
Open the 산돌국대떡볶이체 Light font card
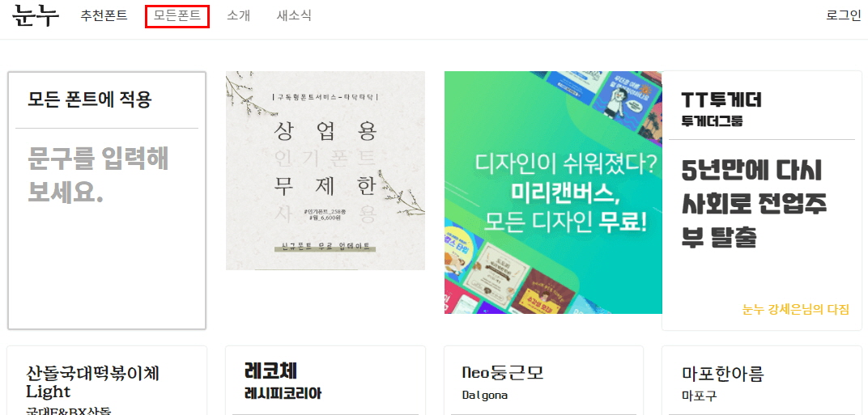107,381
